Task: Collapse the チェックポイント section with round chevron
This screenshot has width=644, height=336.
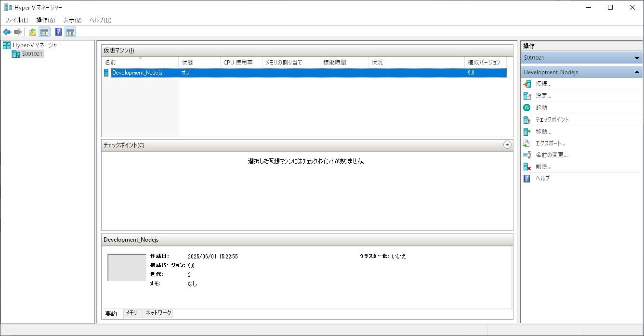Action: [507, 144]
